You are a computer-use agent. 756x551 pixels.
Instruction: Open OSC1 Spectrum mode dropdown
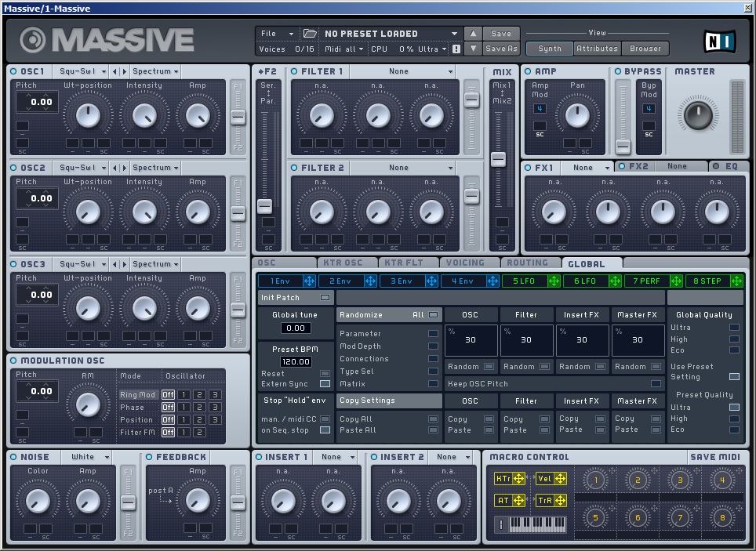pos(154,71)
